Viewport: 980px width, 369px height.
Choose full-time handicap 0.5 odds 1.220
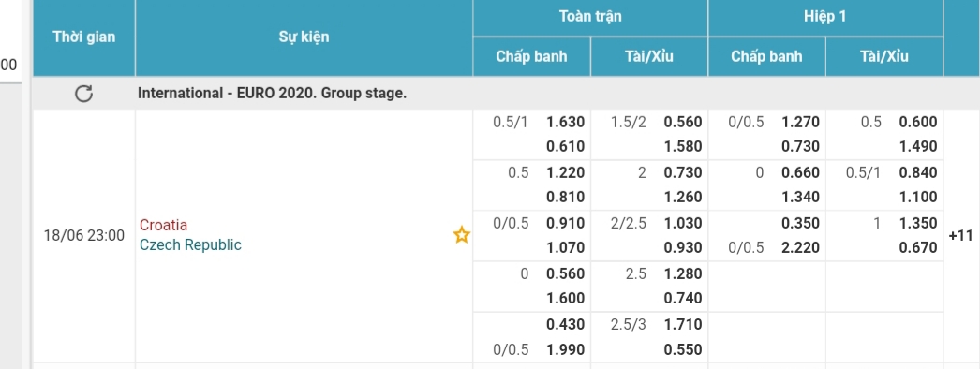tap(565, 173)
